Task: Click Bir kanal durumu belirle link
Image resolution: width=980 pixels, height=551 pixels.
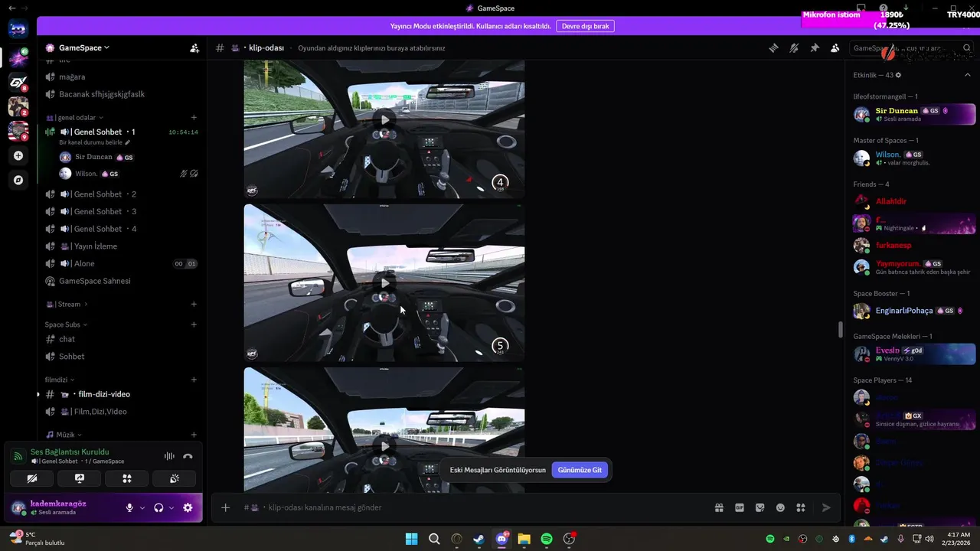Action: point(95,142)
